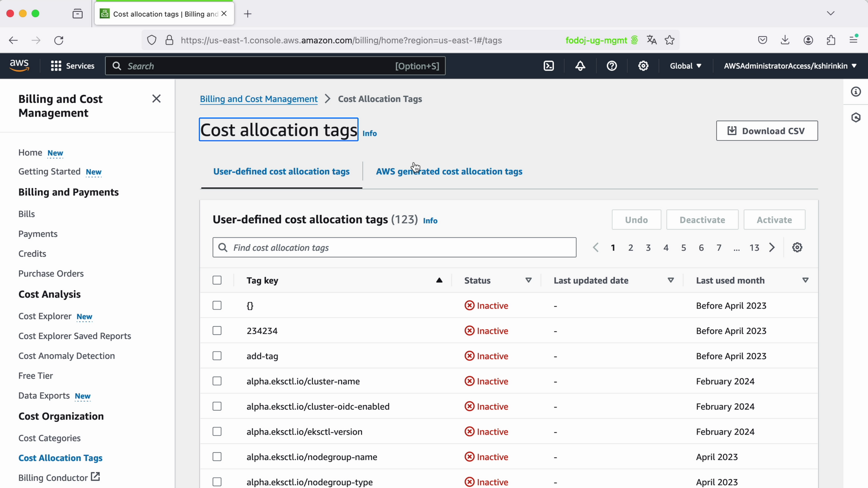Click the AWS logo home icon

point(19,66)
